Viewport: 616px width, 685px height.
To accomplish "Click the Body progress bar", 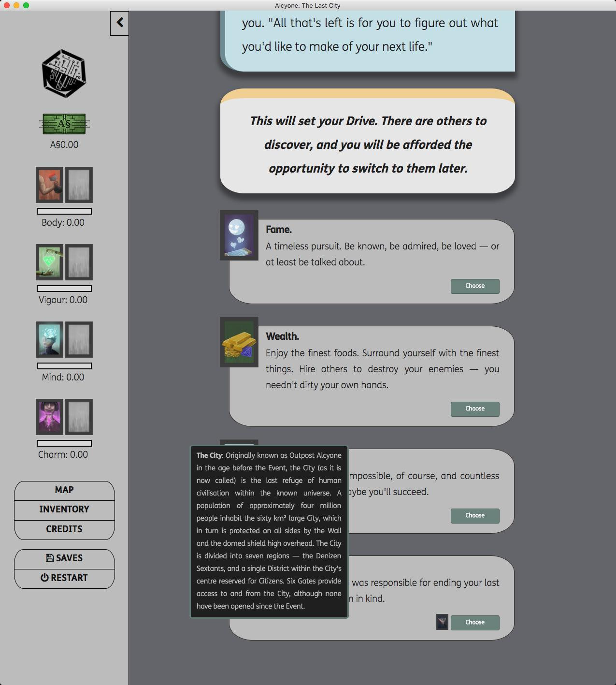I will [x=64, y=211].
